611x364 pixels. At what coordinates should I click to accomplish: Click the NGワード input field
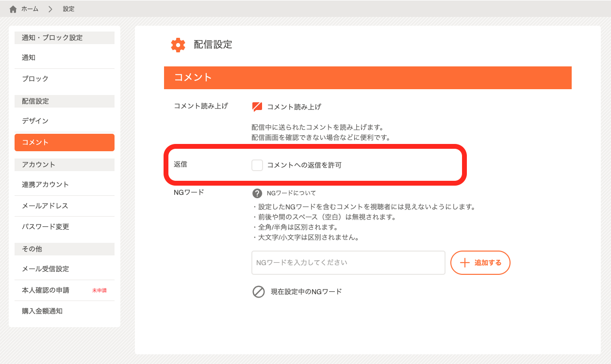pyautogui.click(x=348, y=262)
